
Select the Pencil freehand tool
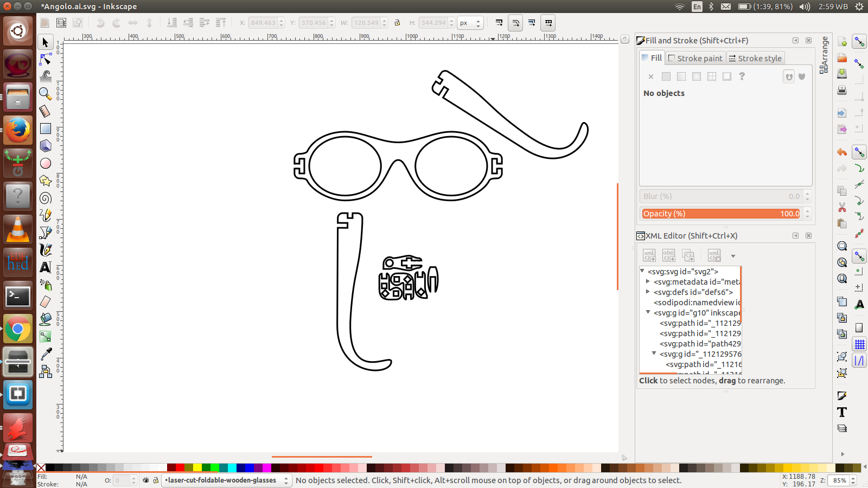coord(46,215)
